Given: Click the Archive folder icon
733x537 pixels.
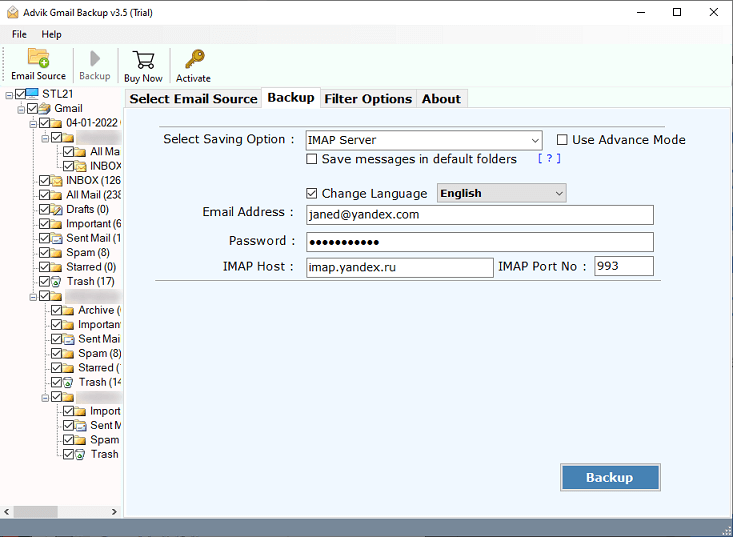Looking at the screenshot, I should click(x=68, y=310).
